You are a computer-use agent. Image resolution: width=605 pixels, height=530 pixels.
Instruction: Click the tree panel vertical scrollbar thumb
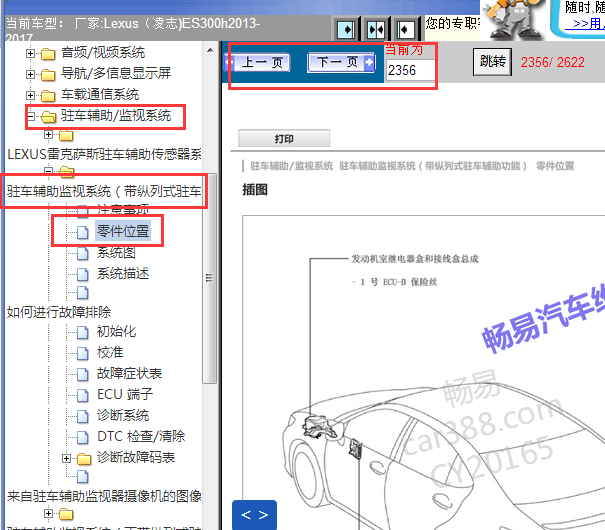210,278
